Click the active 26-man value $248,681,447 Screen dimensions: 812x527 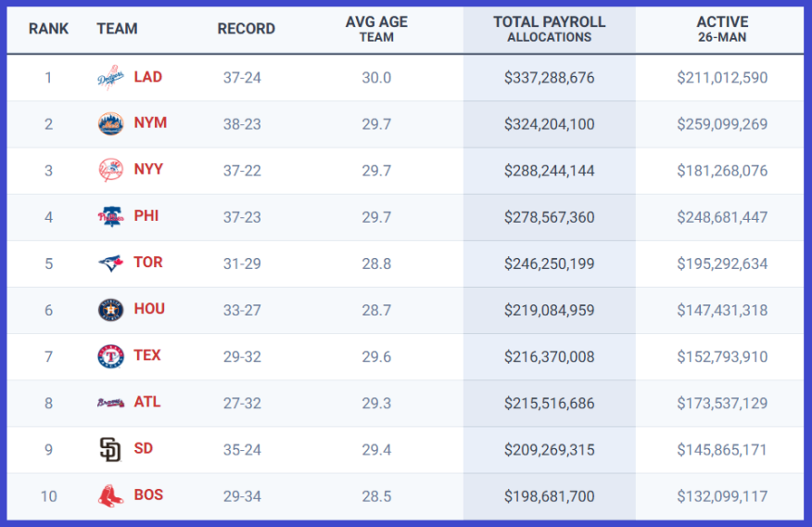pyautogui.click(x=722, y=217)
